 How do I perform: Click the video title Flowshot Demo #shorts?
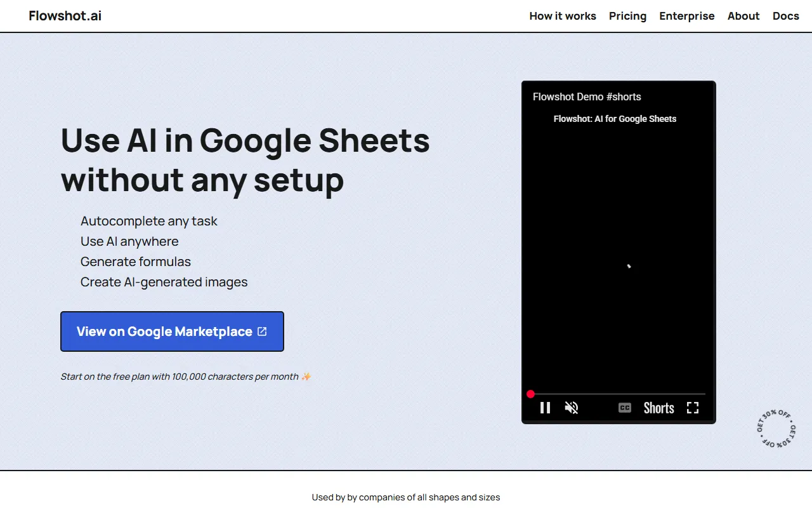pyautogui.click(x=587, y=97)
